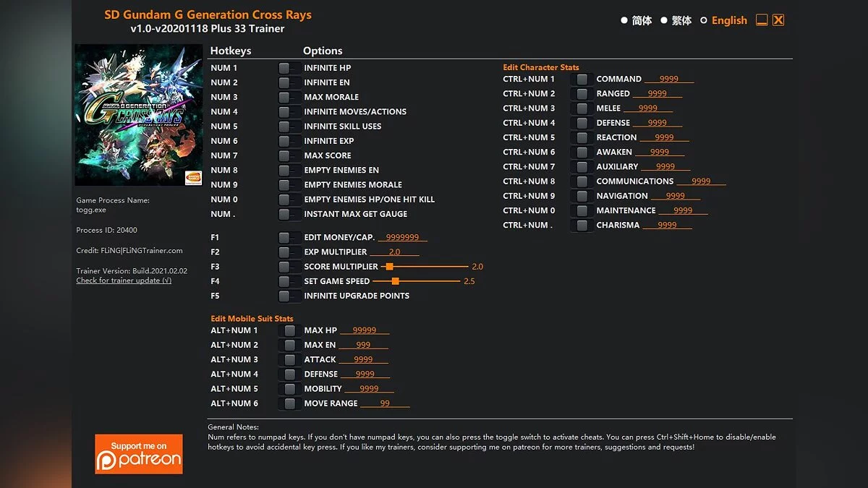The height and width of the screenshot is (488, 868).
Task: Edit the Ranged value field
Action: coord(658,94)
